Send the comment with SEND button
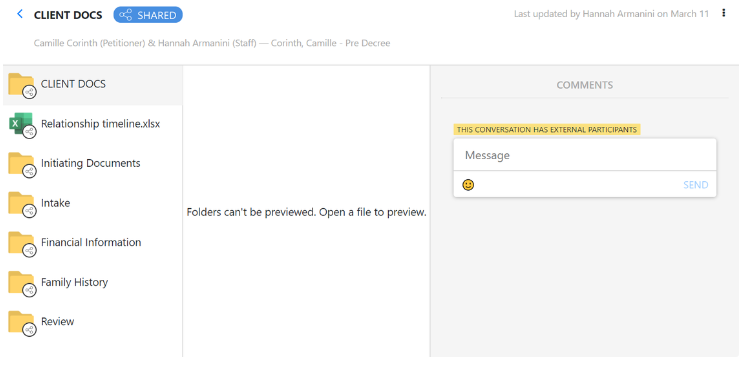The image size is (742, 376). coord(696,185)
